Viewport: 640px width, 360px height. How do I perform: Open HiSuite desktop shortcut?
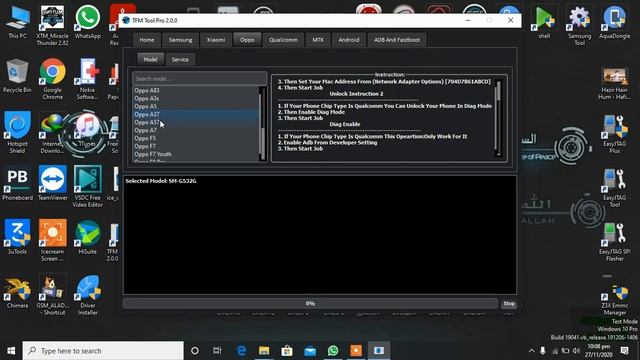(x=87, y=238)
